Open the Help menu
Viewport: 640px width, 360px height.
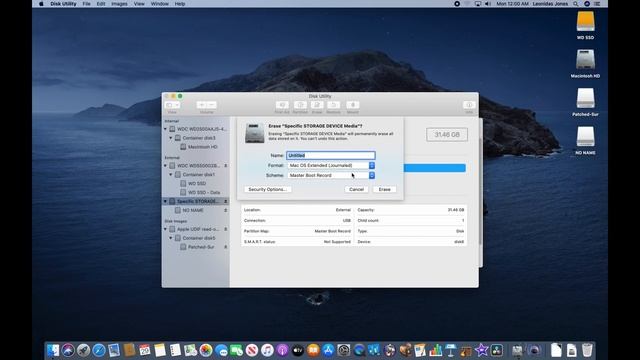click(x=180, y=4)
